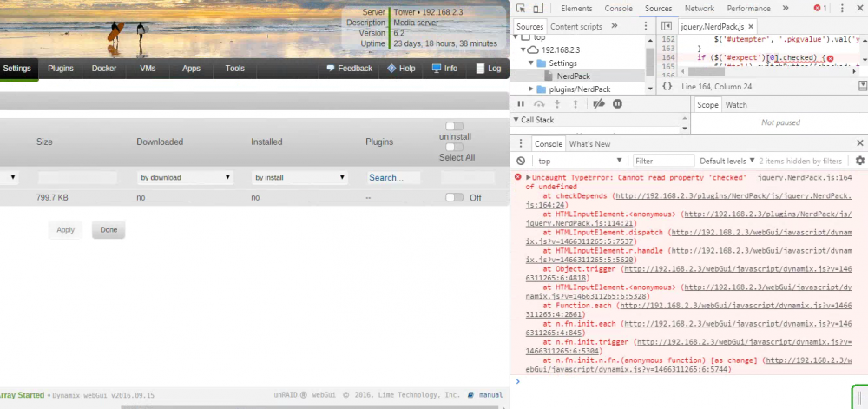Hide the navigator with the sidebar toggle icon

[667, 26]
